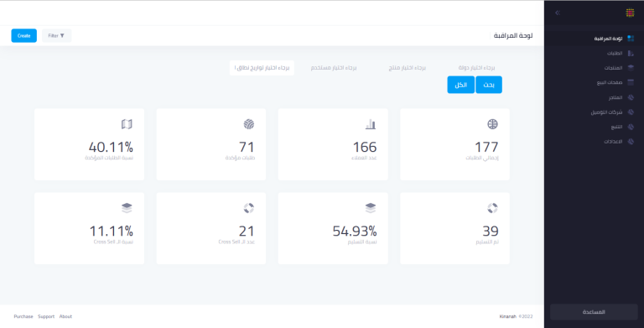
Task: Click the الكل all button
Action: [x=461, y=85]
